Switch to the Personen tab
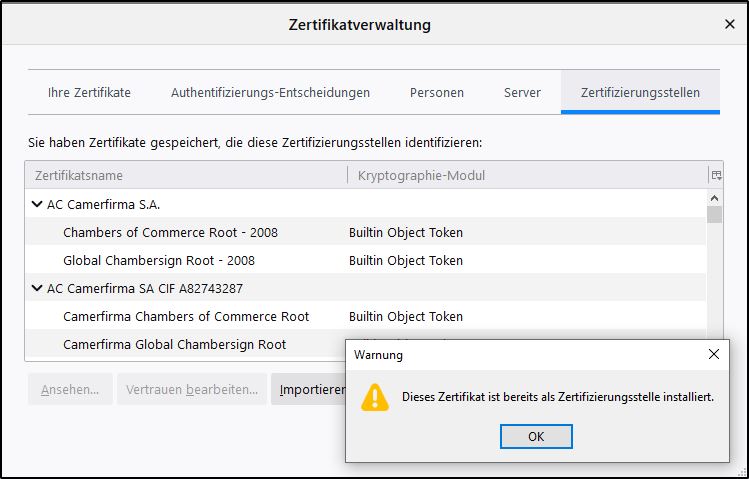Screen dimensions: 749x479 pyautogui.click(x=436, y=93)
